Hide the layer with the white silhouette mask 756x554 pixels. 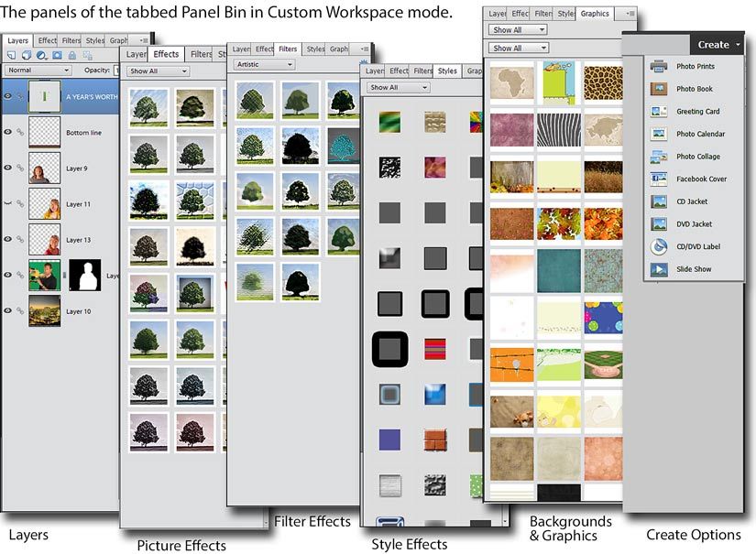pos(7,275)
